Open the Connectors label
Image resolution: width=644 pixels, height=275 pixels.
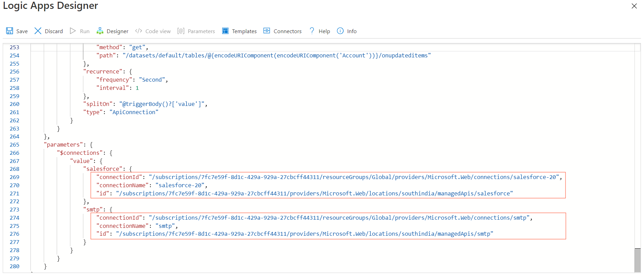click(288, 31)
